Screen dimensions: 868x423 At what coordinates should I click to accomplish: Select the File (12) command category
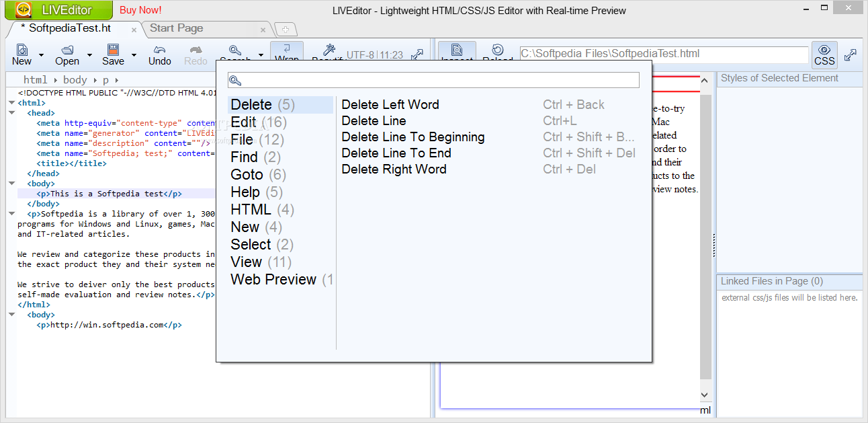281,140
